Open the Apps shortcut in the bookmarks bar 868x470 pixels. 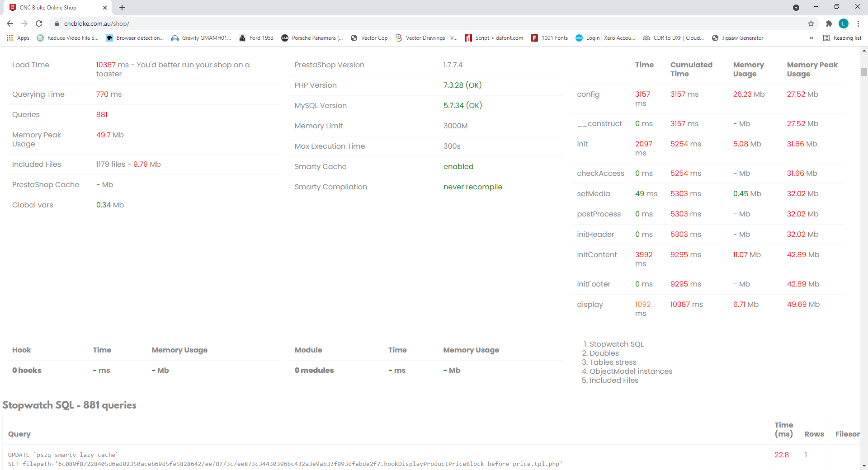[x=18, y=38]
